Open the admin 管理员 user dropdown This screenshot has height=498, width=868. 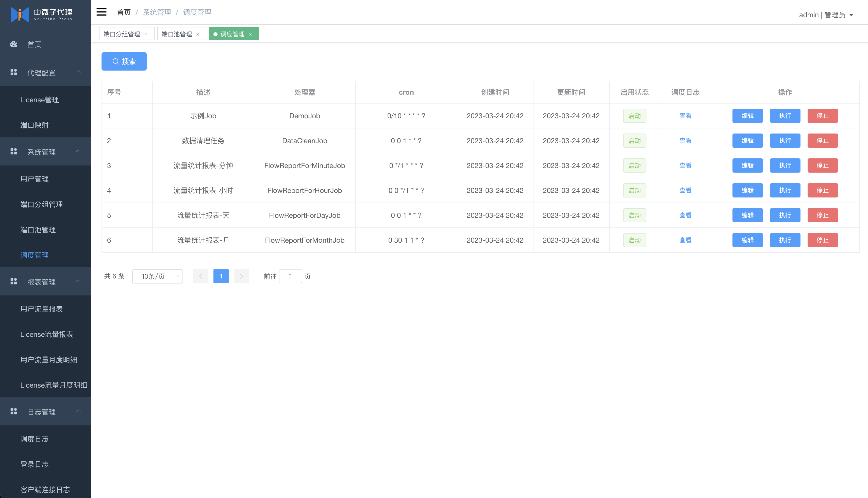click(x=826, y=15)
